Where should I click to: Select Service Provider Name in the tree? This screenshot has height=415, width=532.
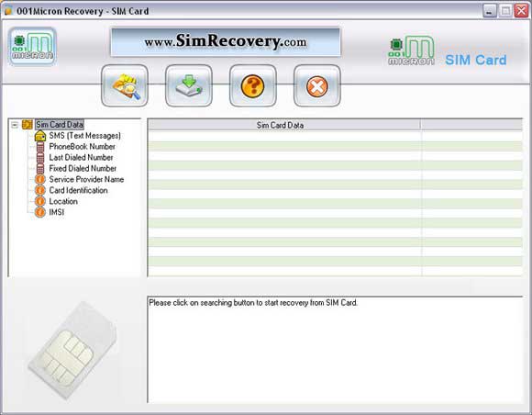click(x=86, y=179)
